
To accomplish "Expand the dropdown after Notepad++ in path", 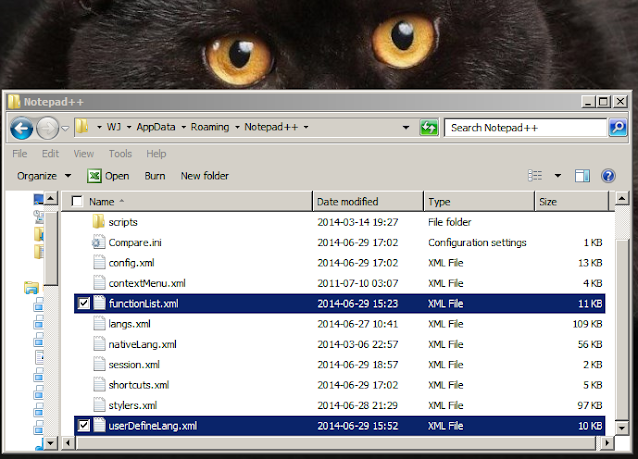I will (306, 127).
